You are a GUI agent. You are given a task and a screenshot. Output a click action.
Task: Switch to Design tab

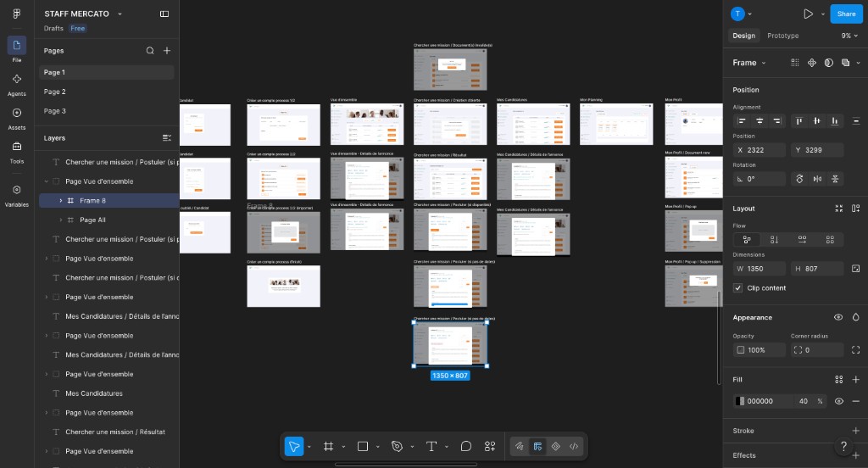[x=743, y=36]
